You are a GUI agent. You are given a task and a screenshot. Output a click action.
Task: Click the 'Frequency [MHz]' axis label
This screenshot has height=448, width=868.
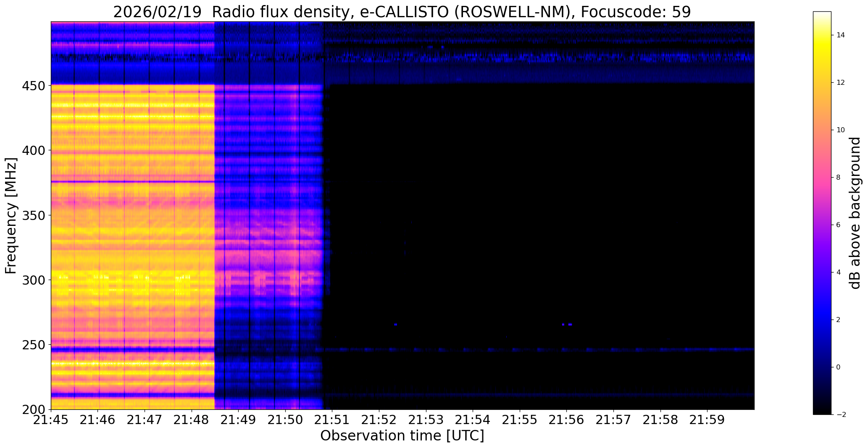pos(11,216)
